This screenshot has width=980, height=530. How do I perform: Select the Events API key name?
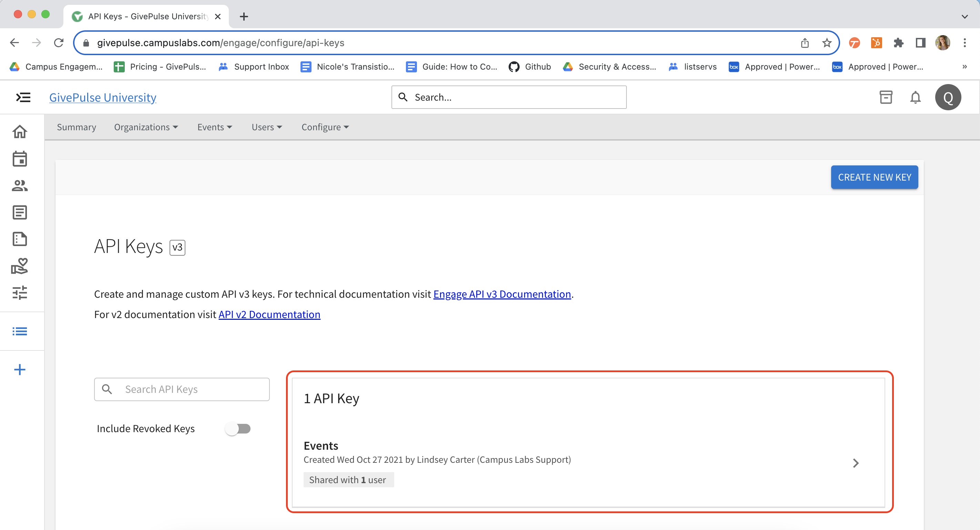click(321, 446)
